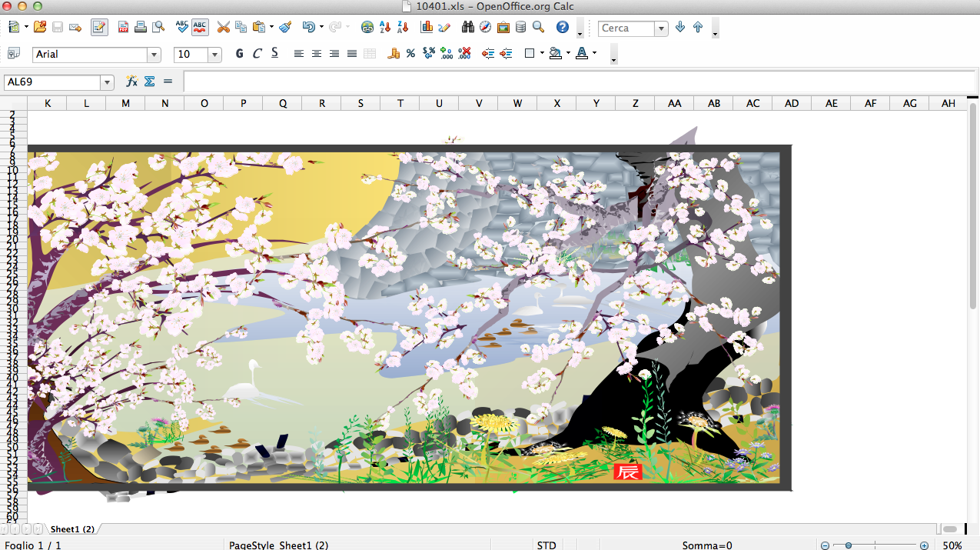Insert a hyperlink
This screenshot has height=550, width=980.
point(367,28)
